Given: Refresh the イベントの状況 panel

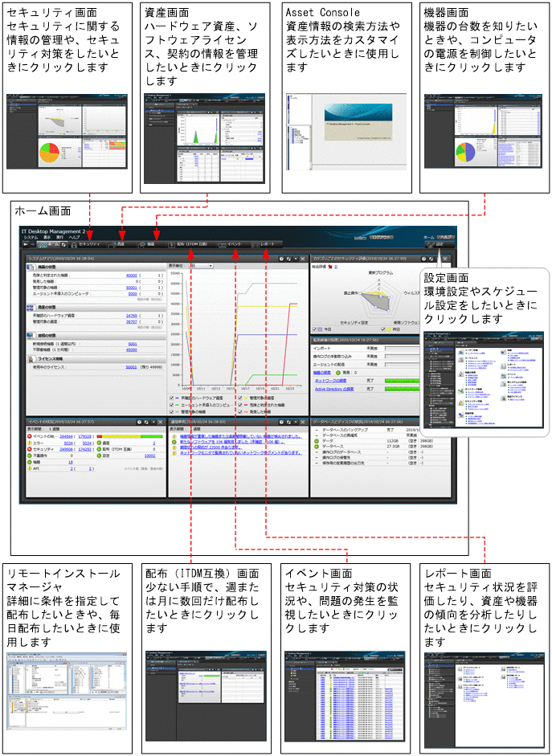Looking at the screenshot, I should (146, 422).
